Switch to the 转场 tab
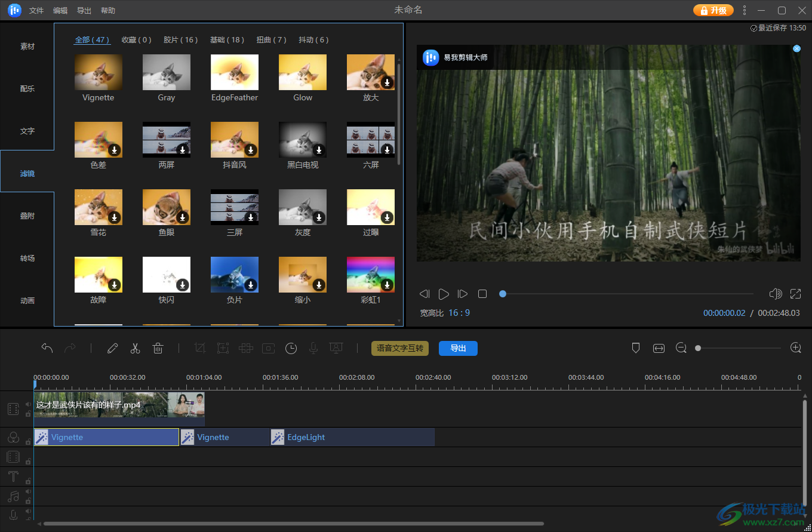812x532 pixels. [x=27, y=258]
